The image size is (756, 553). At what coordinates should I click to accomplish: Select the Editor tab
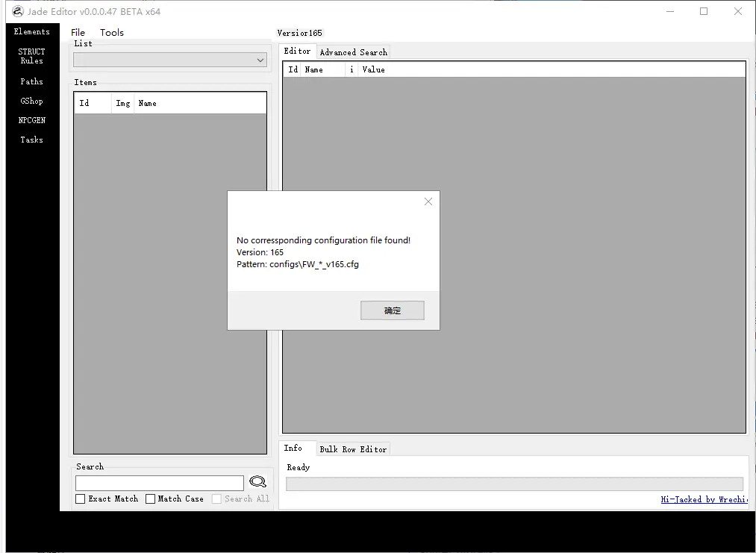(x=297, y=51)
